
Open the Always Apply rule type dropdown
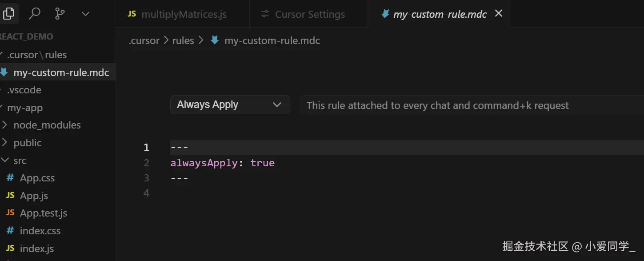[x=230, y=105]
